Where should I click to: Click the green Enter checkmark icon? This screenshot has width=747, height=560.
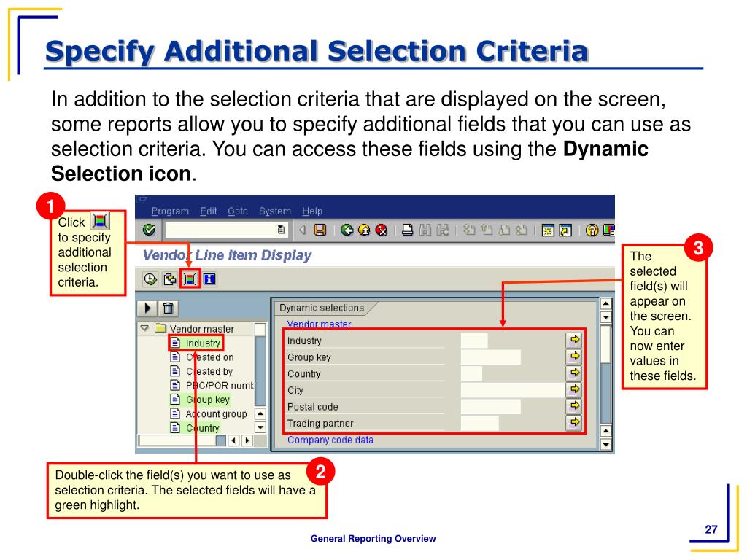(149, 230)
